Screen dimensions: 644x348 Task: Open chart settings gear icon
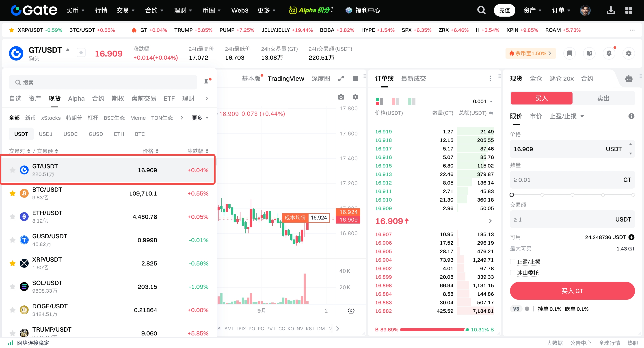pos(355,97)
